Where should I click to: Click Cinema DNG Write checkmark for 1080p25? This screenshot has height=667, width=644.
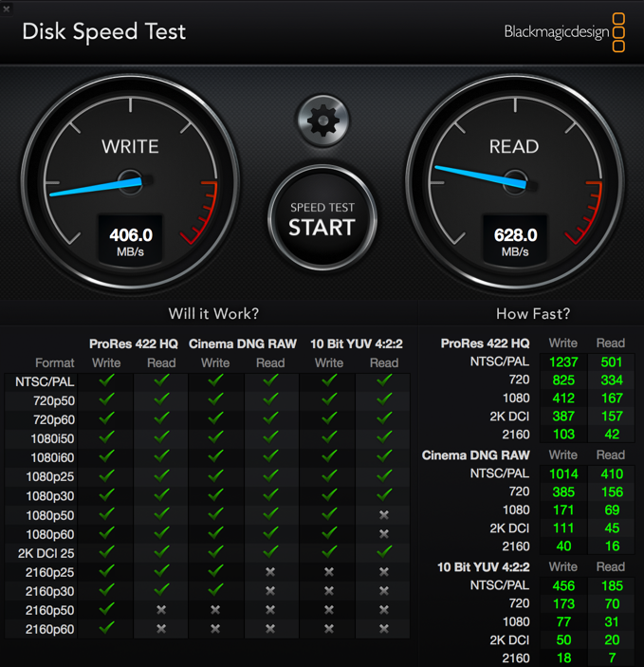[x=215, y=475]
